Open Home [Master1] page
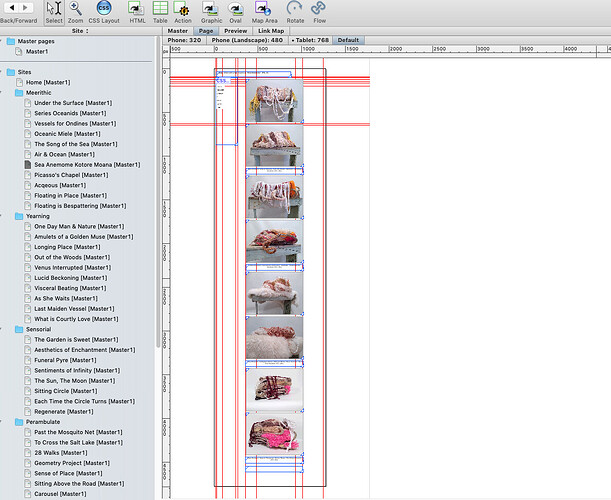Viewport: 611px width, 500px height. 48,82
